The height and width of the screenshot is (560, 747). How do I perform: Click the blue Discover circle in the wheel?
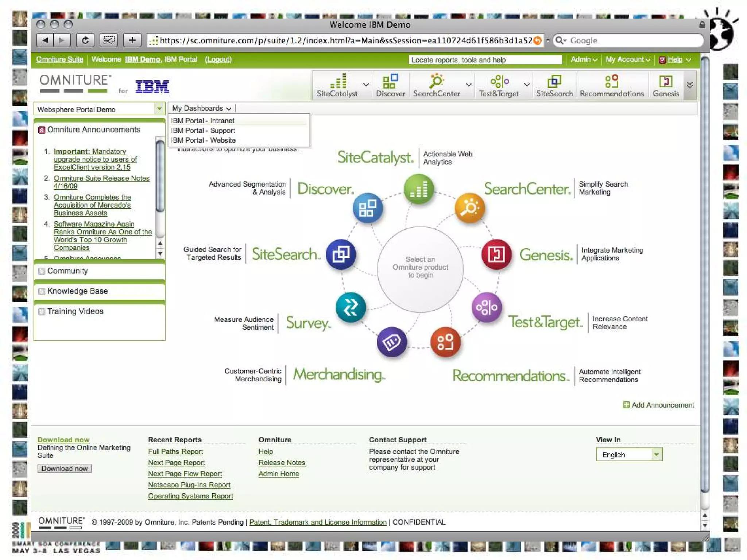368,208
